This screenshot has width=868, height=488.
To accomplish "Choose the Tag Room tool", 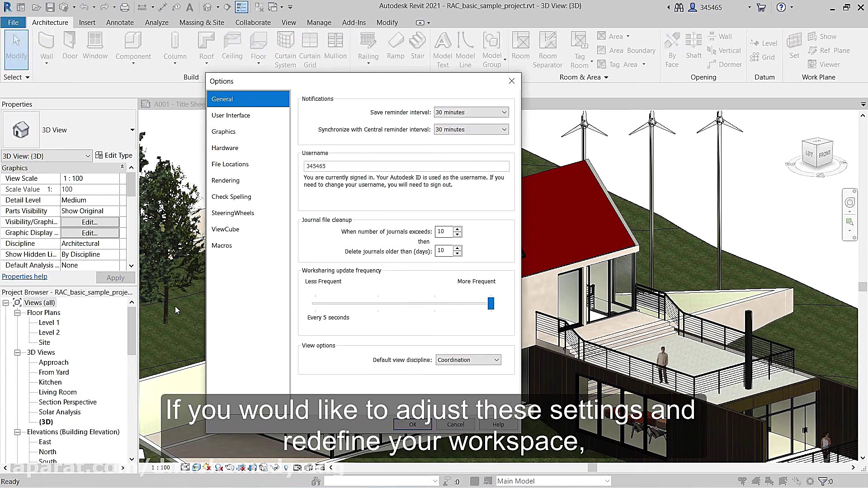I will (580, 50).
